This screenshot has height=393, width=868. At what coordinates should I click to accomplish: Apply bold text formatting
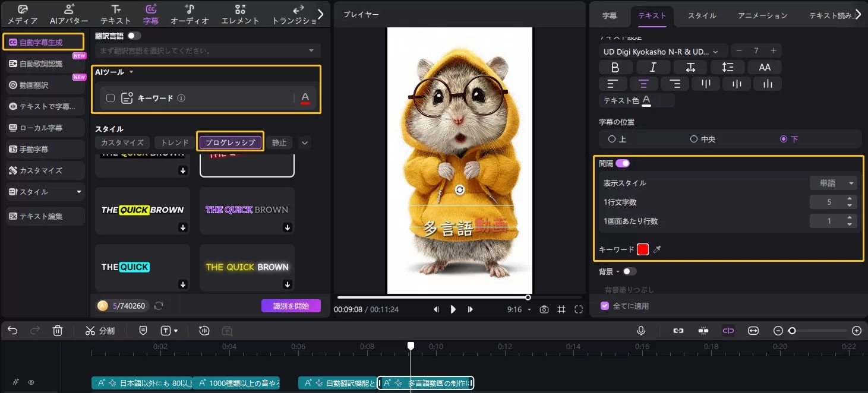point(615,67)
